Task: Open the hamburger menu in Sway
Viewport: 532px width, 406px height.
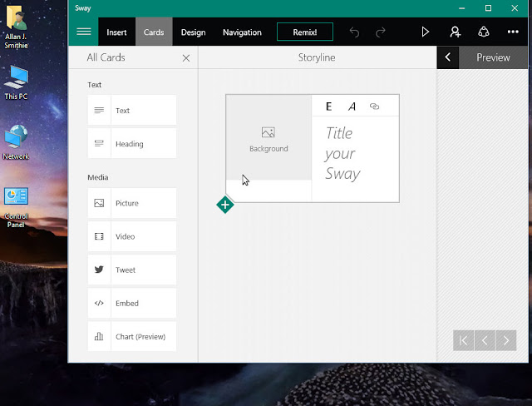Action: click(83, 32)
